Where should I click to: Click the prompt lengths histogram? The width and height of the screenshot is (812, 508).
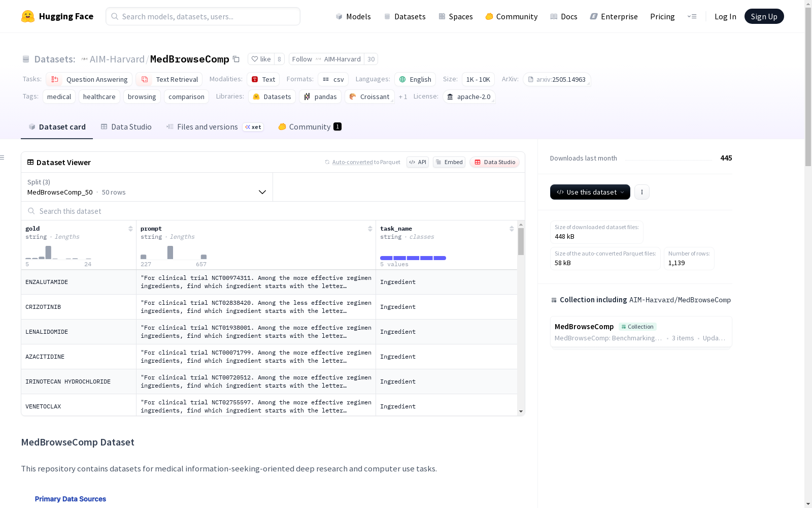[x=174, y=252]
